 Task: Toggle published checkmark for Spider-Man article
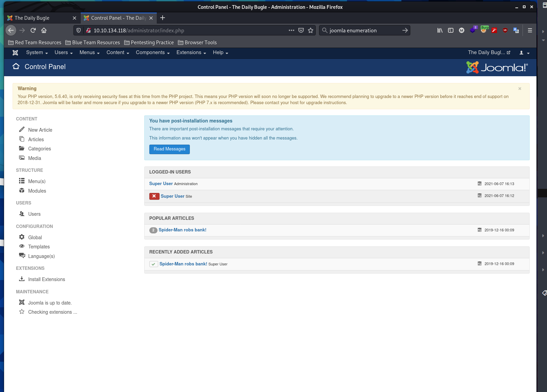[153, 264]
